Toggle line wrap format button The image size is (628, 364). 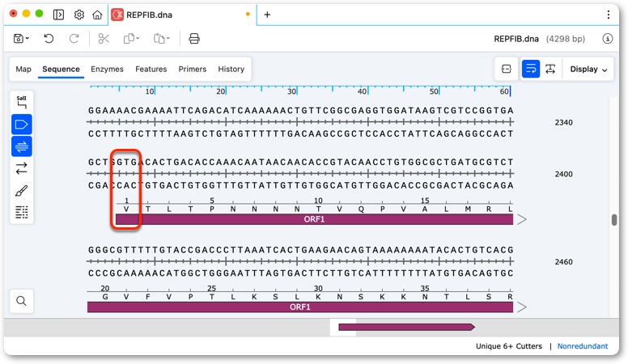pos(531,69)
